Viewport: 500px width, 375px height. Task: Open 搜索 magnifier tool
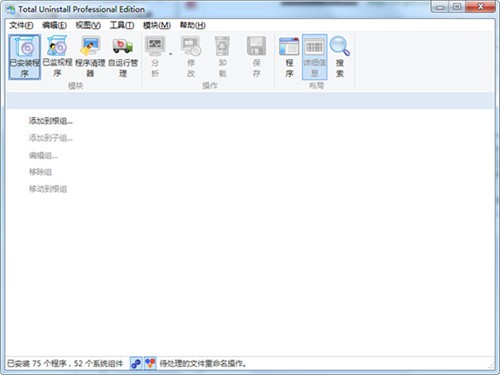(340, 57)
